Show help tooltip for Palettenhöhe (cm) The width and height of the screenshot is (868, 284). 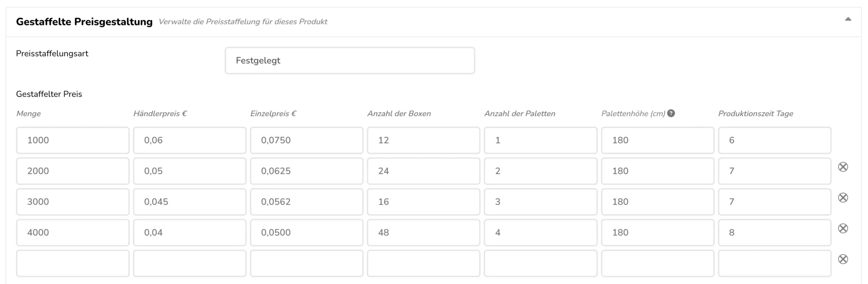coord(671,113)
